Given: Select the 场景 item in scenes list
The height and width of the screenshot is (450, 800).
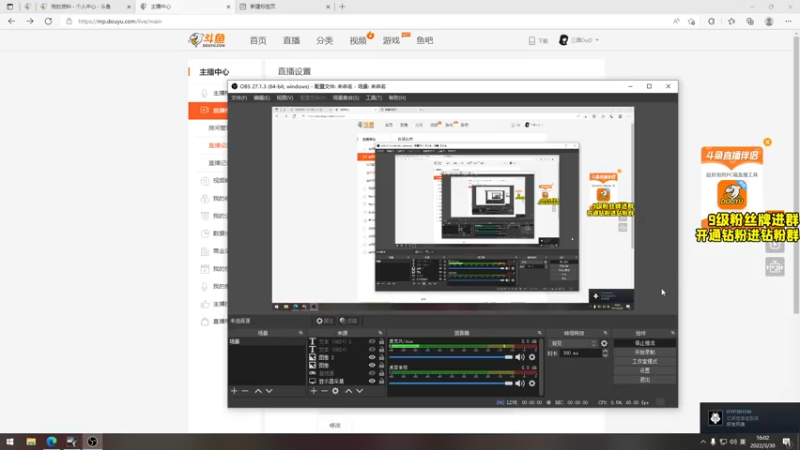Looking at the screenshot, I should [267, 341].
